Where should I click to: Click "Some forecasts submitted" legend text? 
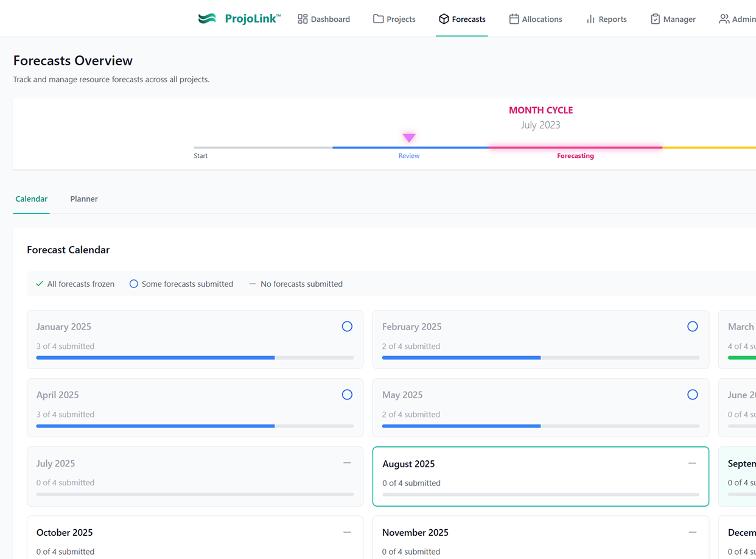click(x=187, y=284)
